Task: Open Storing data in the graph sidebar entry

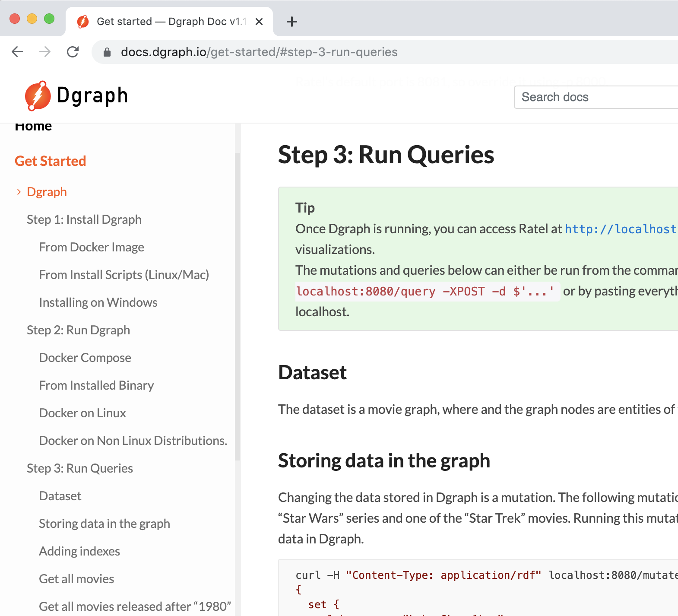Action: click(105, 524)
